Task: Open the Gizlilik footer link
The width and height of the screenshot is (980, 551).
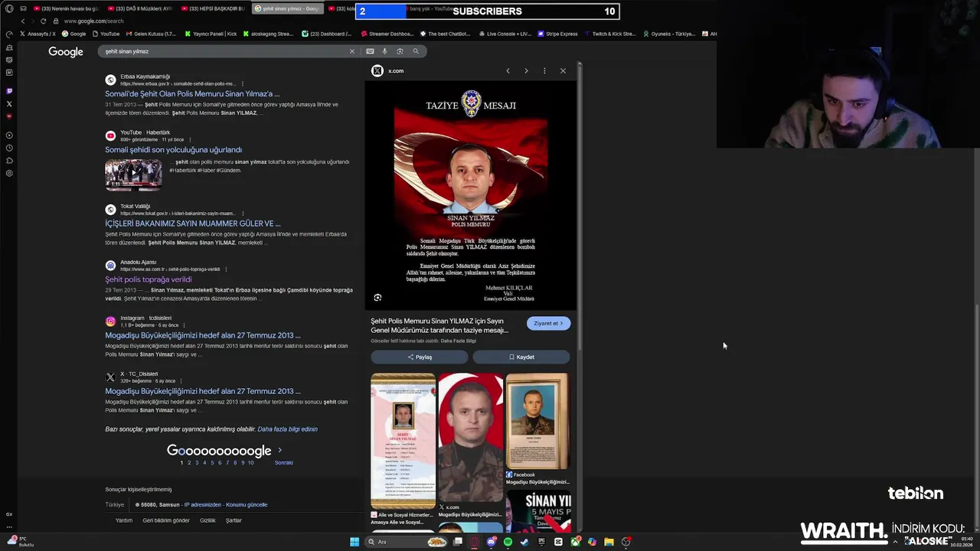Action: (207, 520)
